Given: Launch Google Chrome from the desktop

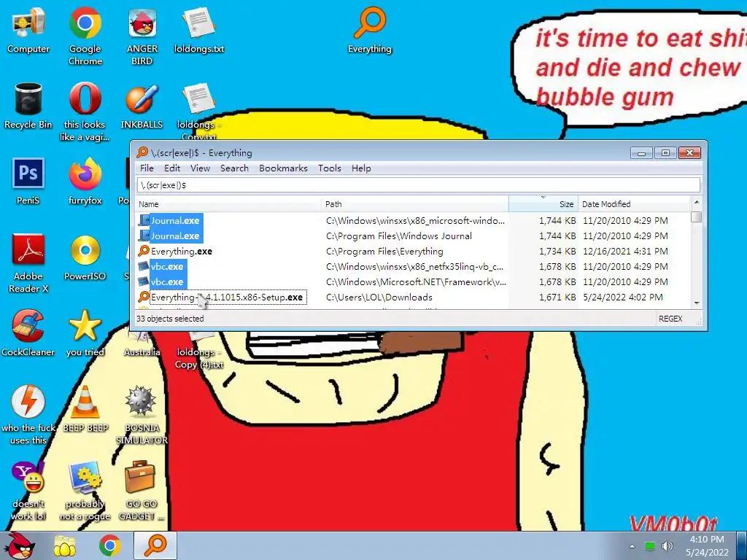Looking at the screenshot, I should point(85,36).
